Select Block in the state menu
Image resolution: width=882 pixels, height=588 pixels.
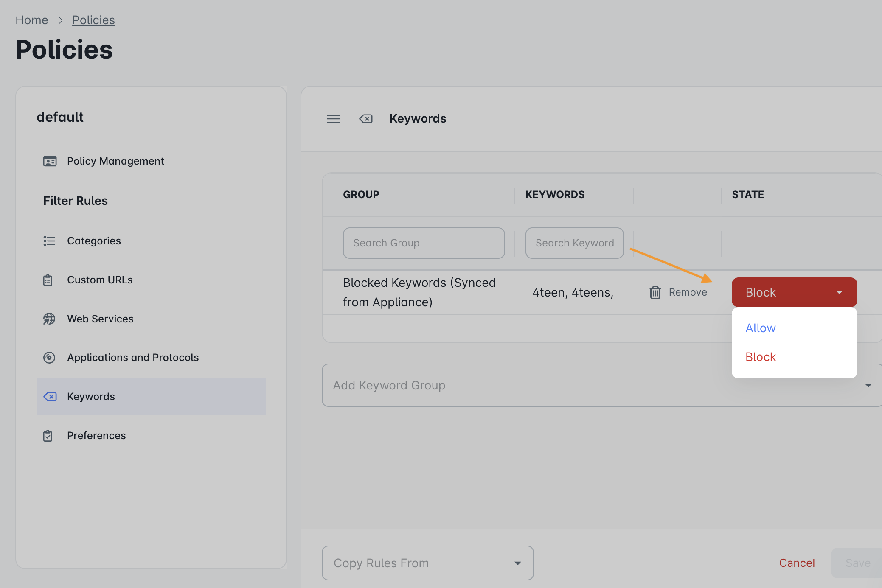[761, 357]
